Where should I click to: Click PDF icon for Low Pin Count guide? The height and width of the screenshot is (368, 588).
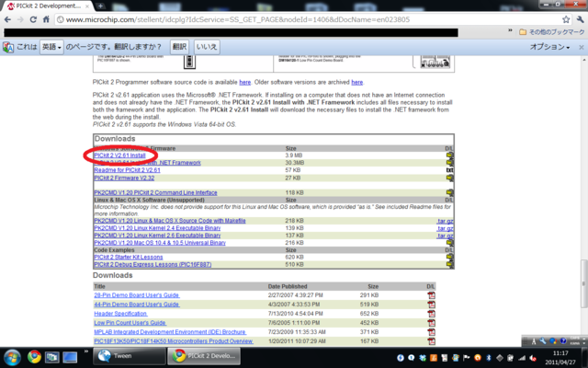tap(431, 323)
